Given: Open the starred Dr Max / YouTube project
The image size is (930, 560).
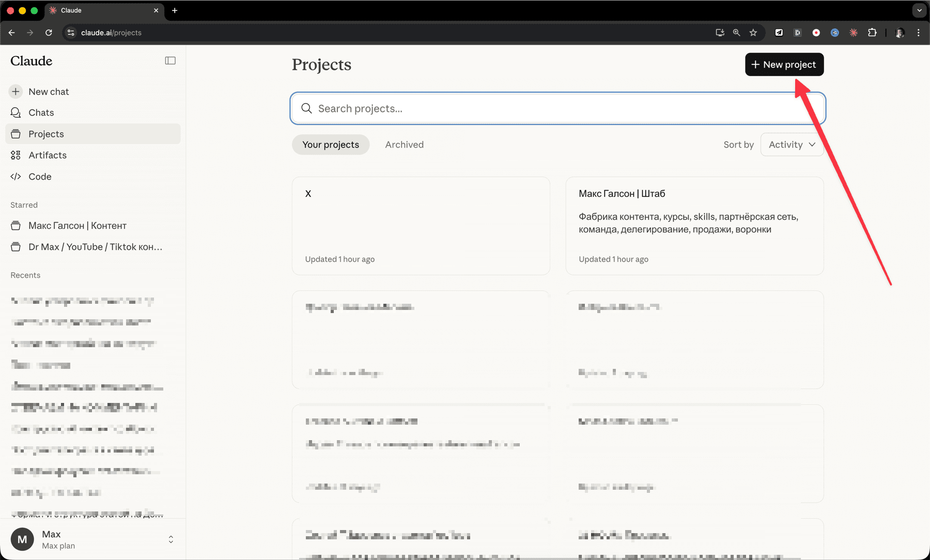Looking at the screenshot, I should (94, 247).
